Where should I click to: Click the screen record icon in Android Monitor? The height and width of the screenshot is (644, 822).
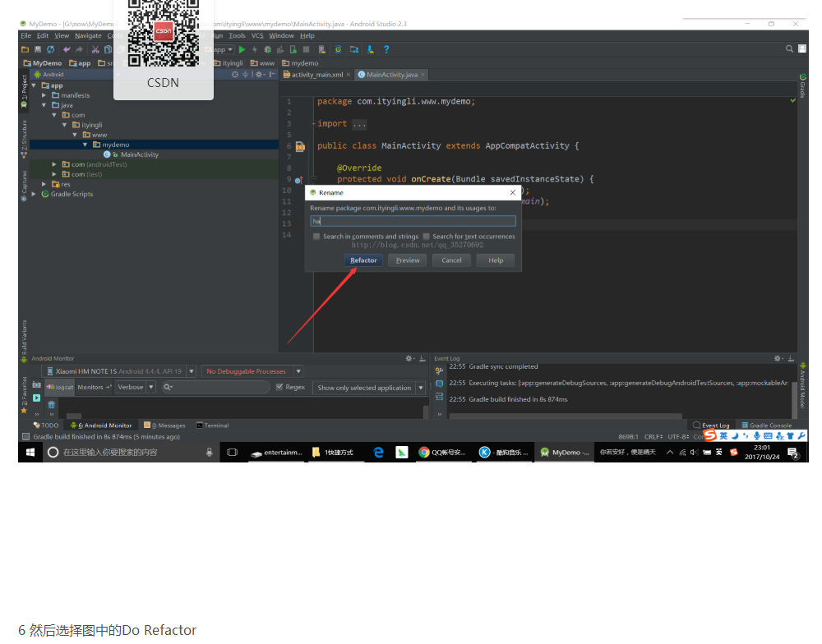[x=36, y=398]
